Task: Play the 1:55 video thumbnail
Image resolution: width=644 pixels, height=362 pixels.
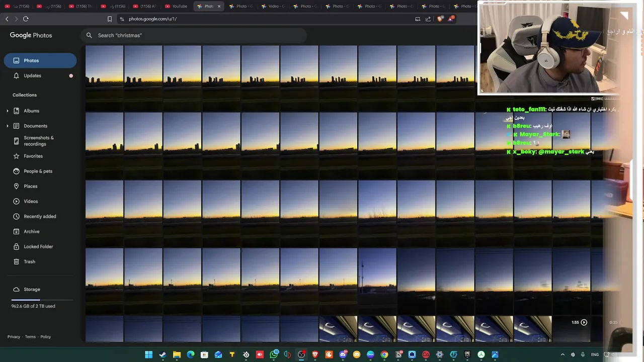Action: click(571, 329)
